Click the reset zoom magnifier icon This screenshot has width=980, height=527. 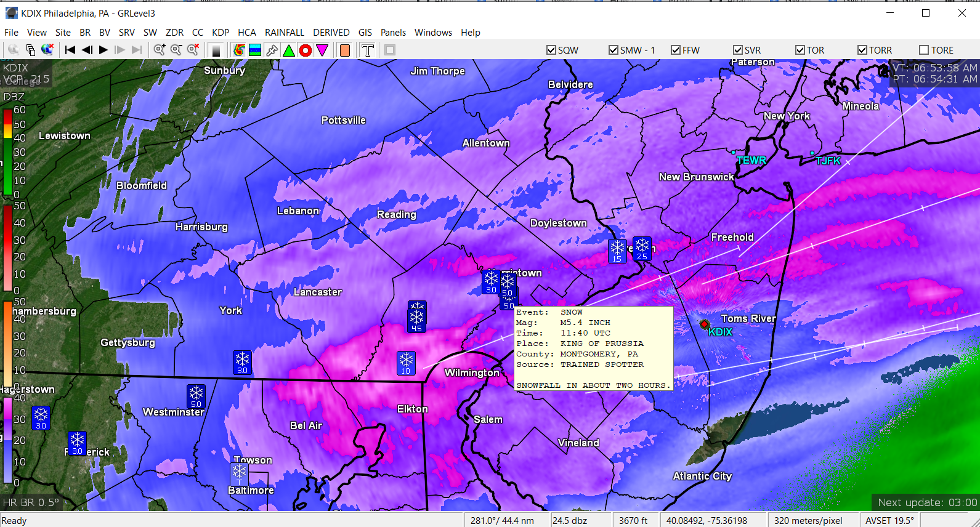tap(193, 50)
